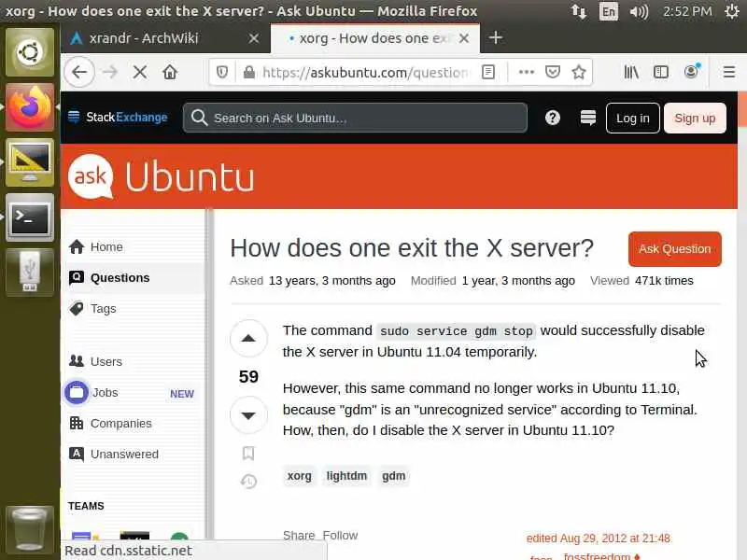
Task: Open the help question-mark icon
Action: click(x=553, y=118)
